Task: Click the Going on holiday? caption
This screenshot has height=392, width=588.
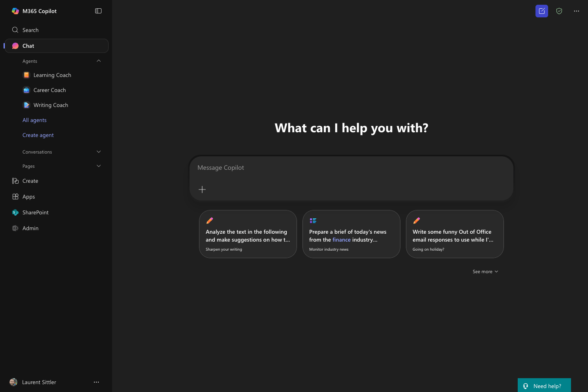Action: pyautogui.click(x=428, y=249)
